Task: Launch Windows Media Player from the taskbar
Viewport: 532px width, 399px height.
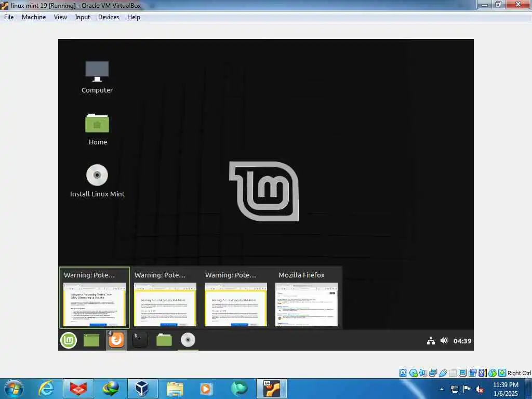Action: pyautogui.click(x=207, y=389)
